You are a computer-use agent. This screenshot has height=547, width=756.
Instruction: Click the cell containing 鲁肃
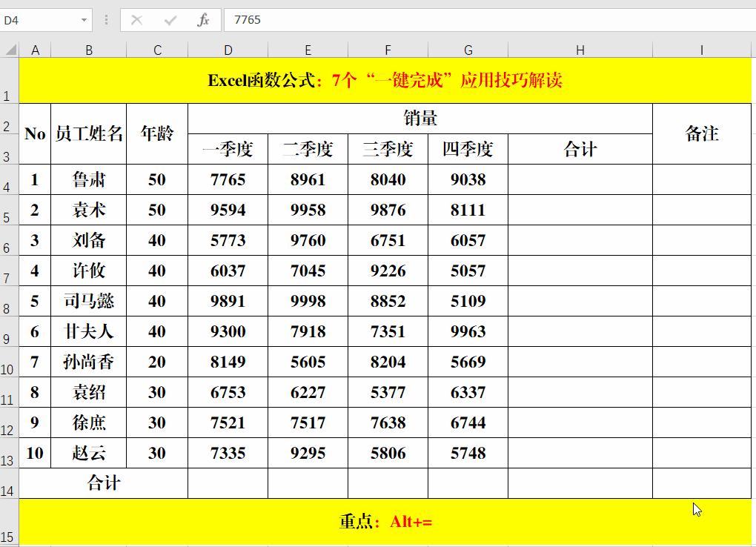(x=89, y=179)
